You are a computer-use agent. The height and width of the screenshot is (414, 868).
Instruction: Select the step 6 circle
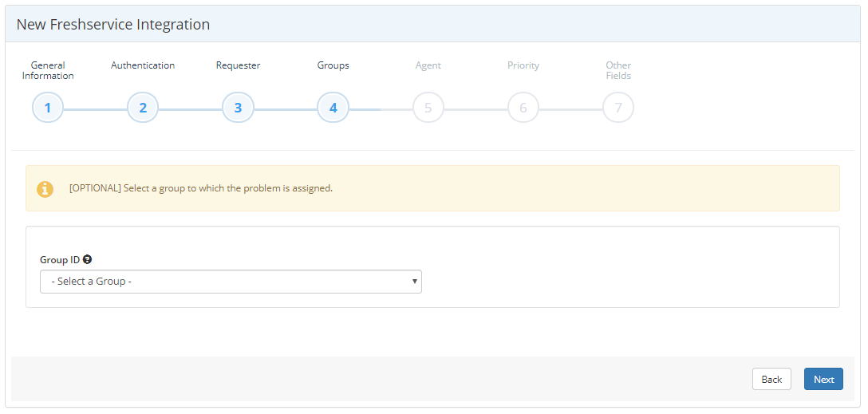point(523,108)
